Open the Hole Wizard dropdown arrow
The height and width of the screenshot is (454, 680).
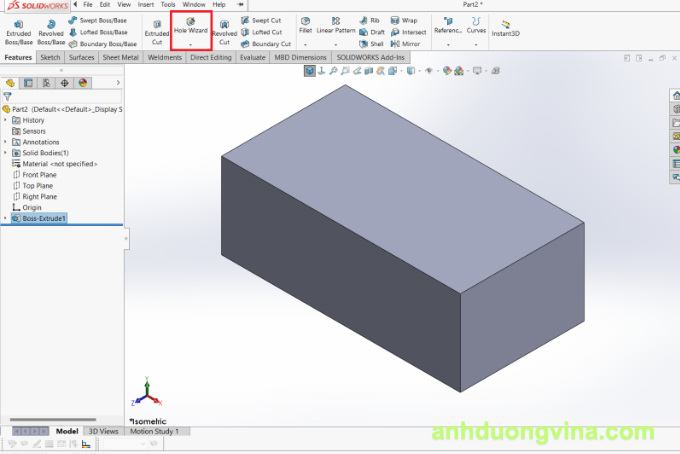click(190, 44)
